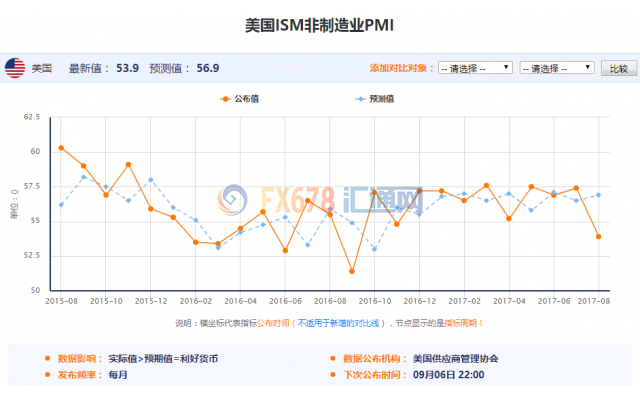Click orange bullet beside 发布频率
This screenshot has width=640, height=400.
pos(46,375)
